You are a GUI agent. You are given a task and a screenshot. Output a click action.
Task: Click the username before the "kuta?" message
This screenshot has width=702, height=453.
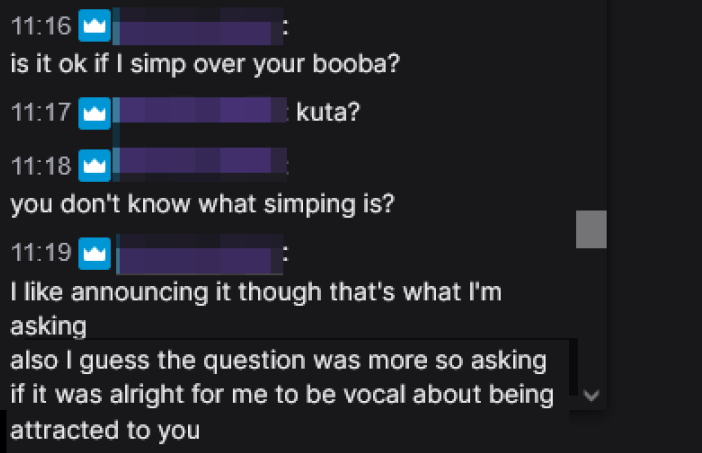(200, 112)
